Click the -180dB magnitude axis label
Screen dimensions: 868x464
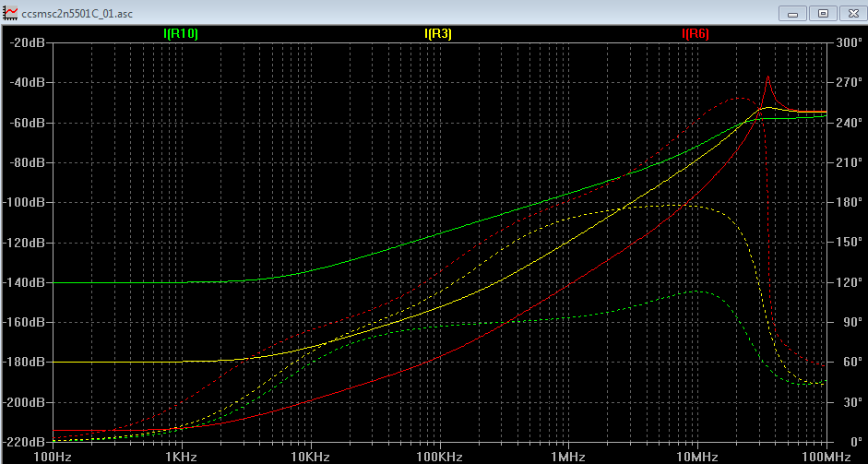23,363
